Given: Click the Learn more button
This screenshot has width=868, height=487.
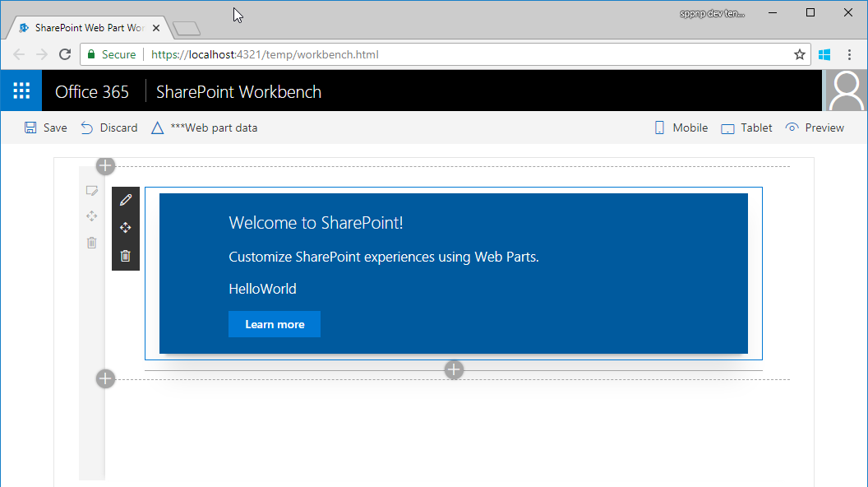Looking at the screenshot, I should (x=274, y=324).
